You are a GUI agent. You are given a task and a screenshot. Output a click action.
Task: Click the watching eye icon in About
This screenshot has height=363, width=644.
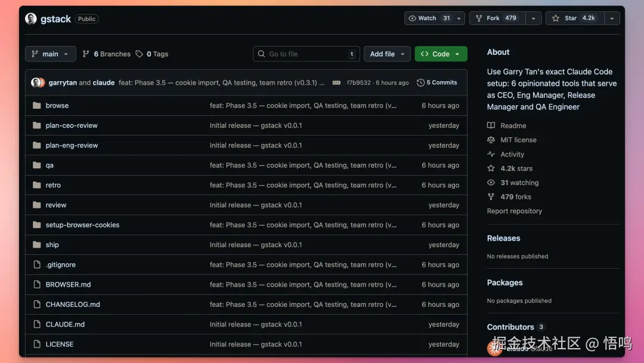click(x=491, y=183)
